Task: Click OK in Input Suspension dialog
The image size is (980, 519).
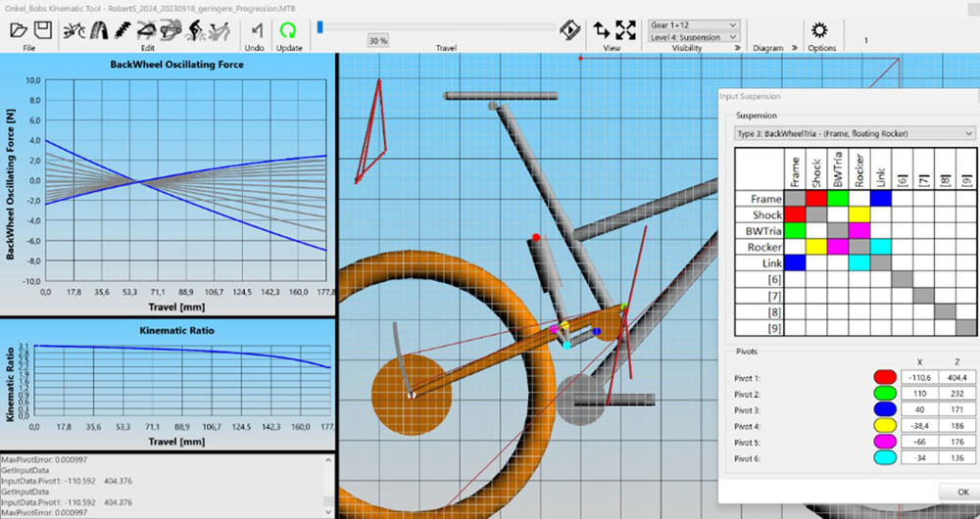Action: pos(961,491)
